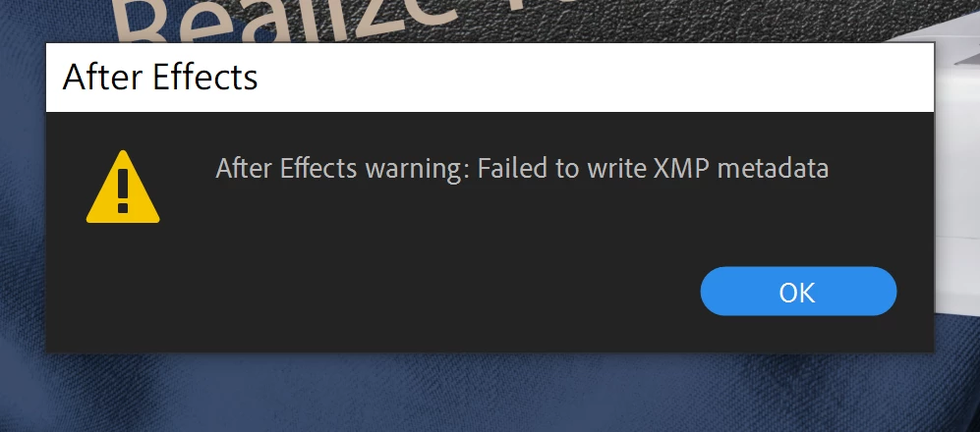Click the blue OK button
The height and width of the screenshot is (432, 980).
pyautogui.click(x=798, y=291)
